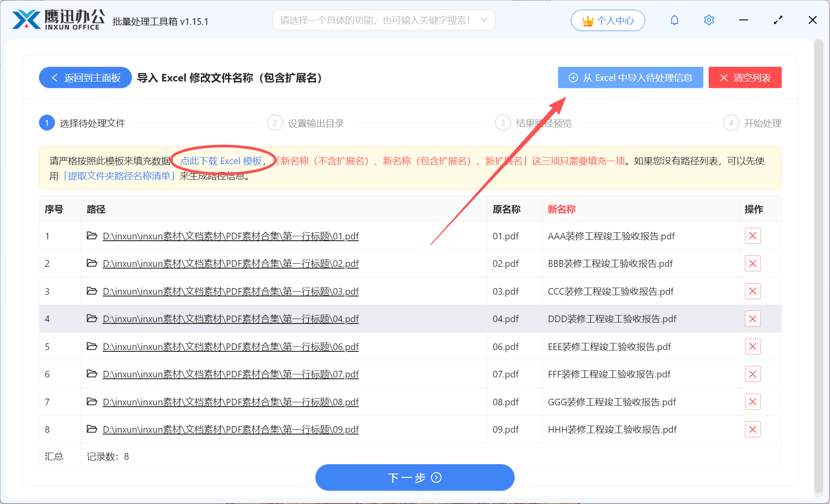Open path link ending in 07.pdf
Image resolution: width=830 pixels, height=504 pixels.
pos(231,374)
